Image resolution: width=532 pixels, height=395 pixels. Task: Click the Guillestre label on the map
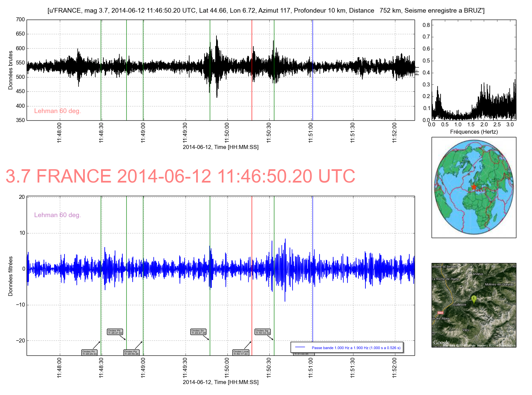(460, 305)
